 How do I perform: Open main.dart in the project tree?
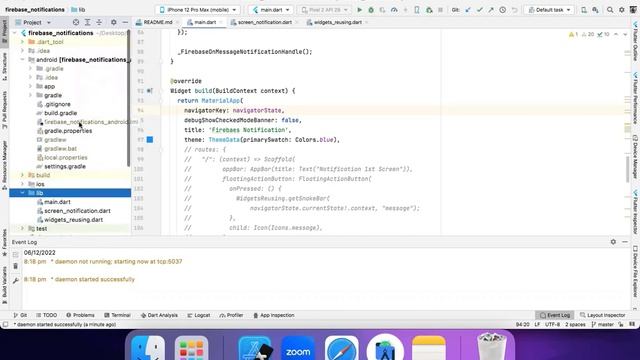(57, 202)
